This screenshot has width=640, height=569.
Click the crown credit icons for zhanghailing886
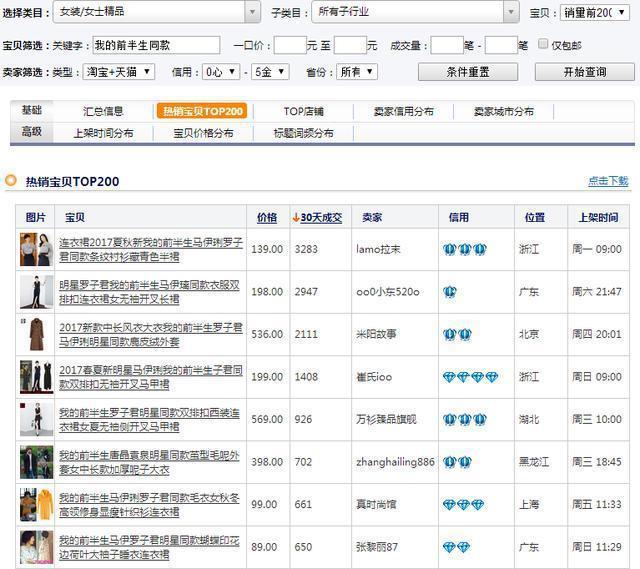[457, 462]
